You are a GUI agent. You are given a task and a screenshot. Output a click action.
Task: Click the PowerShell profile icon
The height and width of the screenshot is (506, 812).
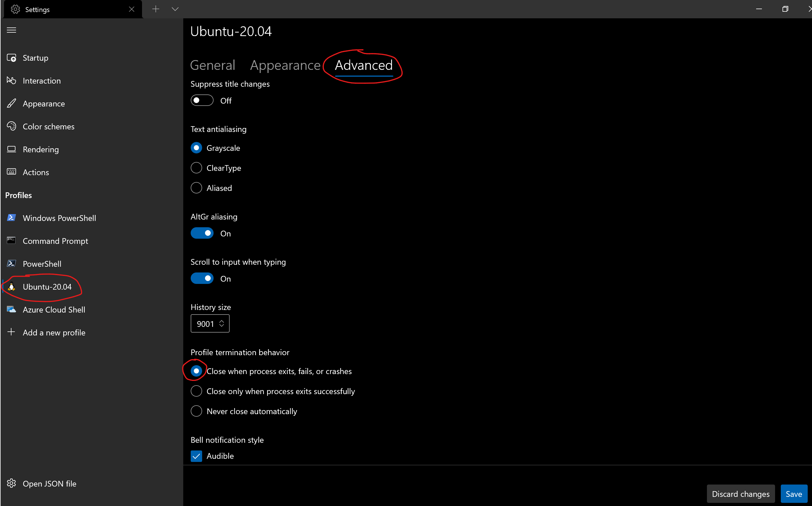(x=11, y=264)
